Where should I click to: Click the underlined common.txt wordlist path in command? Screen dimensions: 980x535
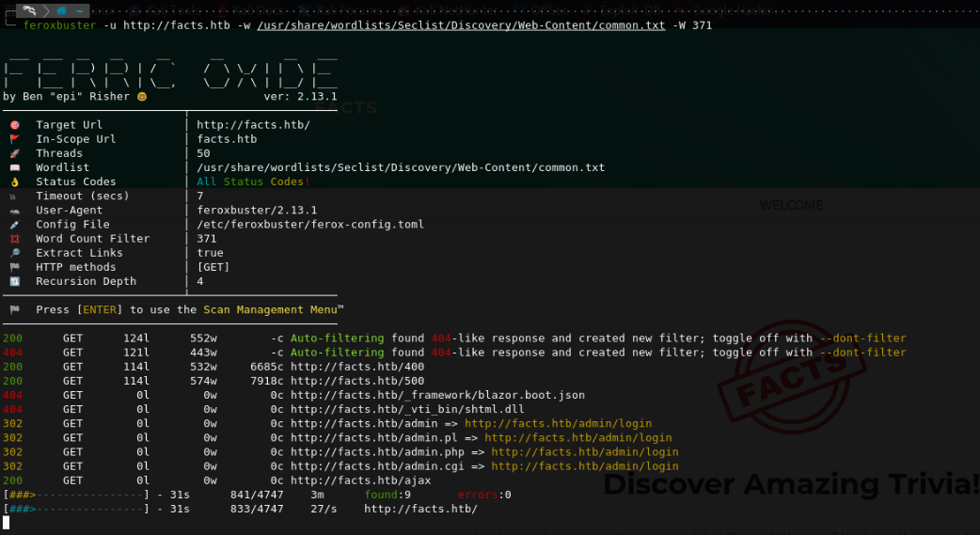click(460, 25)
